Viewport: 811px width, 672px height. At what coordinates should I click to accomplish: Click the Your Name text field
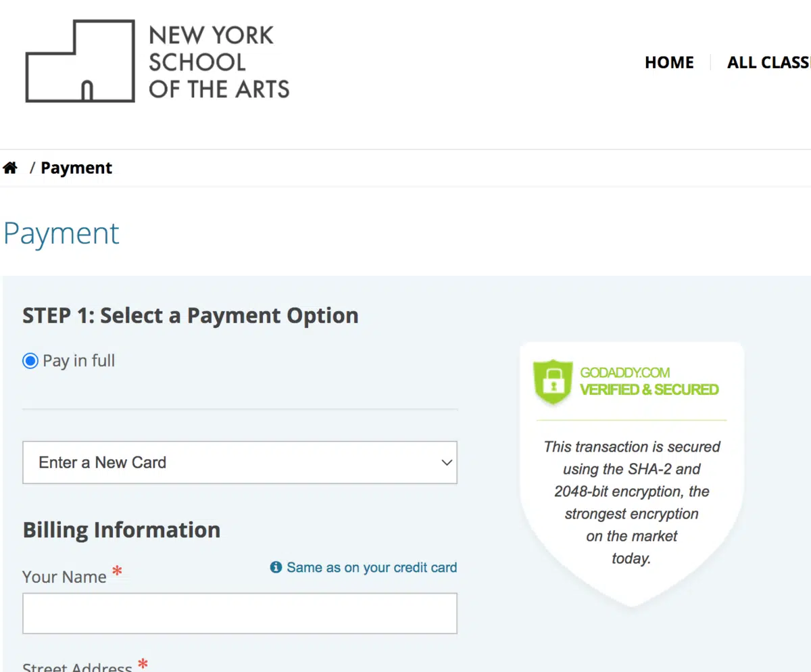tap(239, 613)
